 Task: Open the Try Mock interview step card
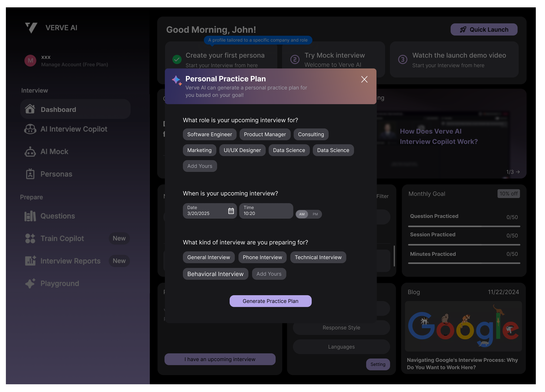point(334,59)
